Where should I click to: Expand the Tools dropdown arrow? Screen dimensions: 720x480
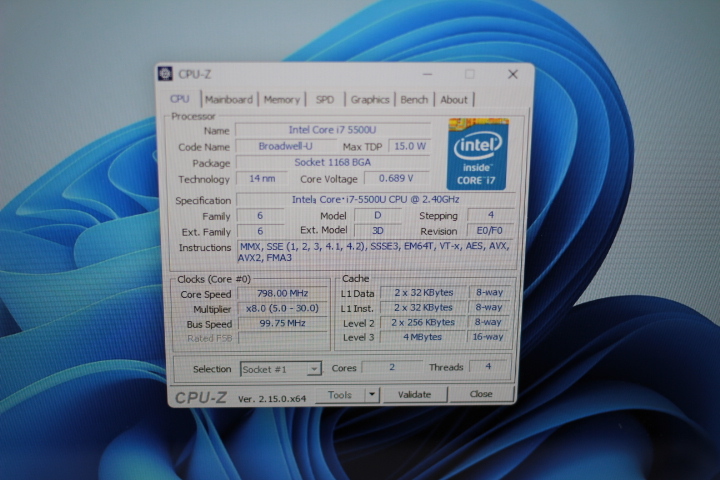pyautogui.click(x=372, y=395)
